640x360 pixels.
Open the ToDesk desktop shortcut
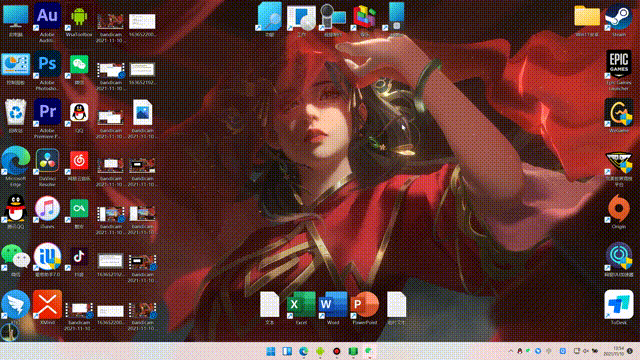coord(619,304)
